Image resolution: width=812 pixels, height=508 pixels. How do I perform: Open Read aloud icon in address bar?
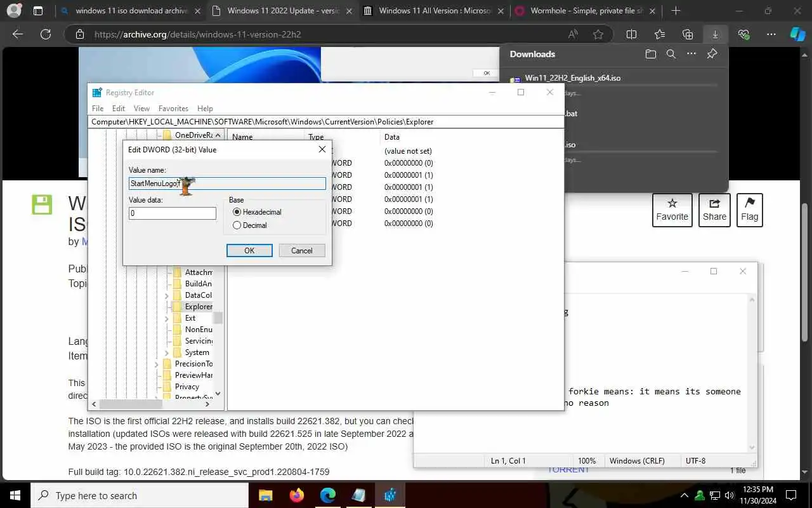point(573,34)
